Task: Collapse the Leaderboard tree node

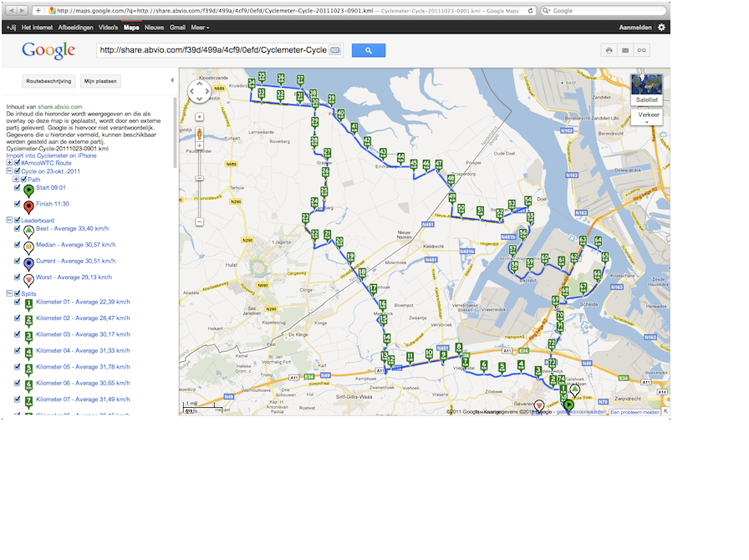Action: (9, 221)
